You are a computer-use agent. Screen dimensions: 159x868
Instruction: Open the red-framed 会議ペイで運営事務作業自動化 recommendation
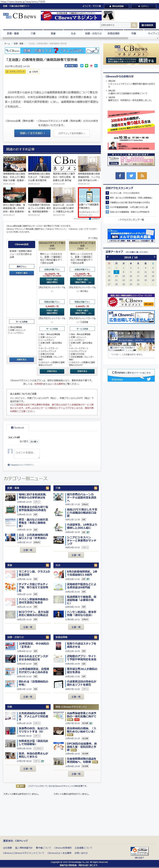point(89,203)
